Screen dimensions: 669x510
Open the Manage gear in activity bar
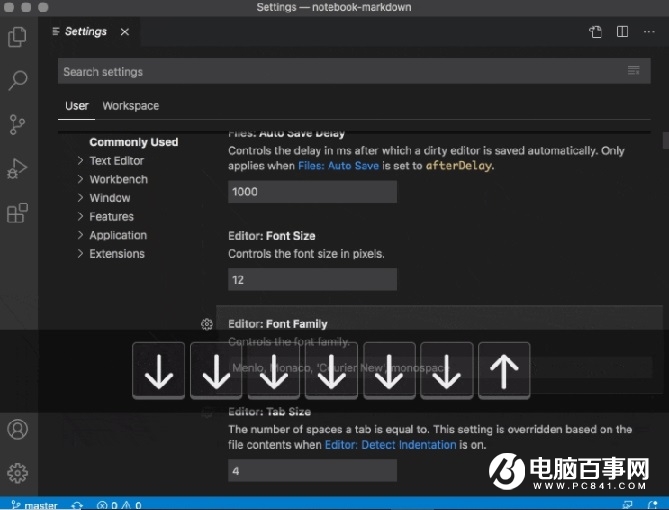[x=17, y=473]
